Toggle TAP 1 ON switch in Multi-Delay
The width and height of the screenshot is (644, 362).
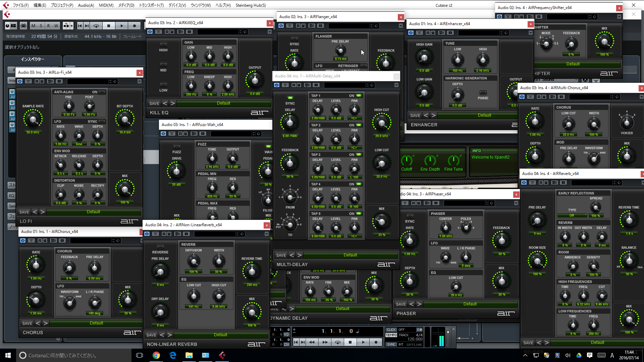[x=359, y=96]
